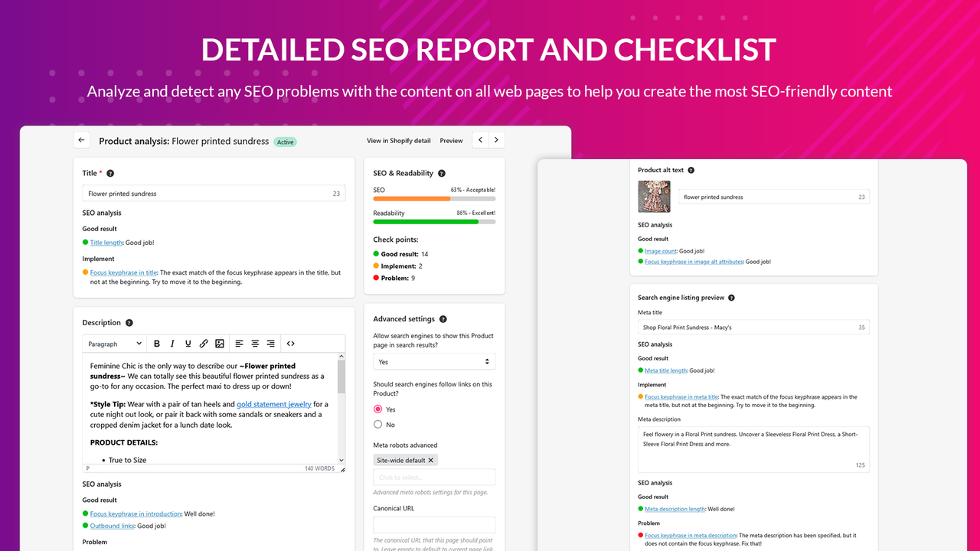Align description text to center
This screenshot has height=551, width=980.
pos(255,343)
